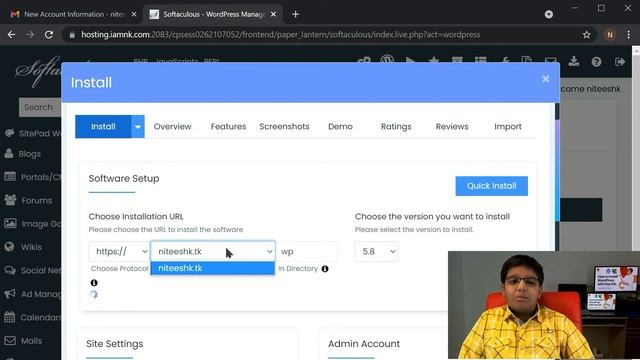Close the New Account Information Gmail tab

(134, 14)
